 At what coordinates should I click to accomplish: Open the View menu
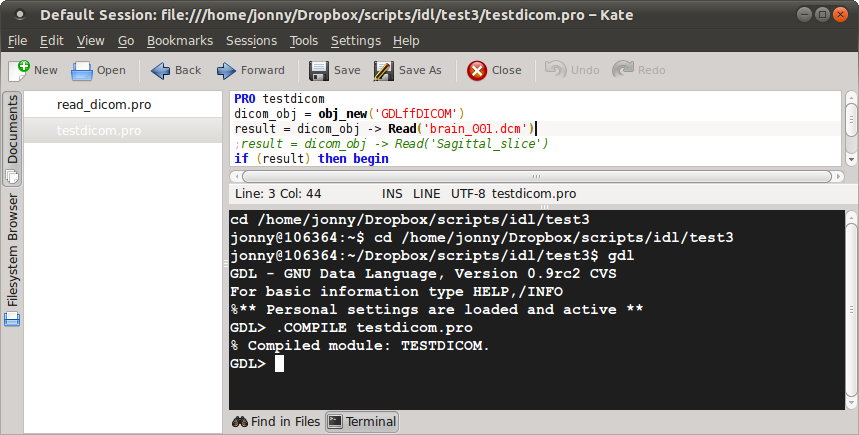click(90, 41)
